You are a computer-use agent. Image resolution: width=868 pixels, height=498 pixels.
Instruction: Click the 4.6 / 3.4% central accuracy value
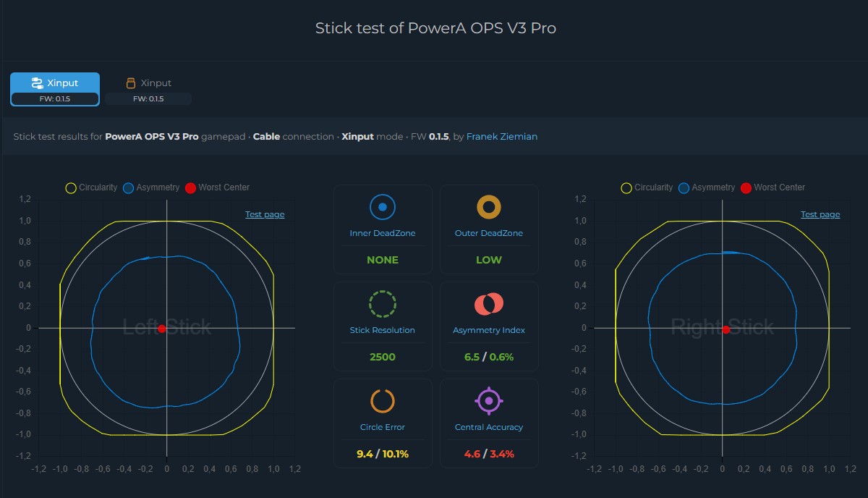489,454
